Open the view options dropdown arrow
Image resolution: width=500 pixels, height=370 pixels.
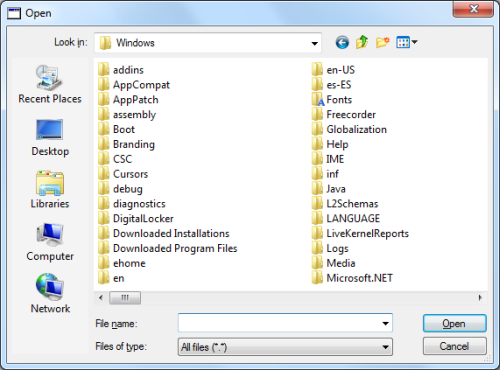(414, 42)
